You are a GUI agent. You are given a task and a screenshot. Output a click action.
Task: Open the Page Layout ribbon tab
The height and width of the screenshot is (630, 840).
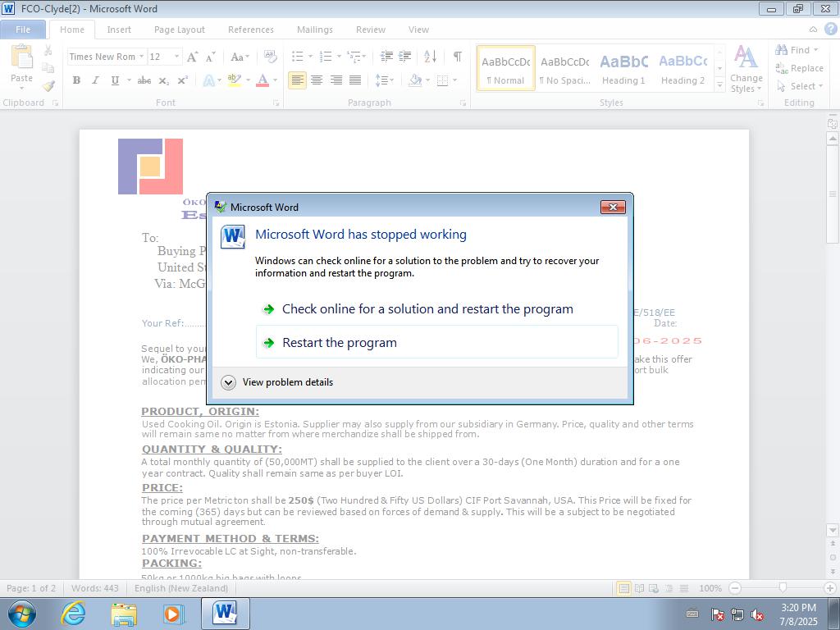point(179,30)
